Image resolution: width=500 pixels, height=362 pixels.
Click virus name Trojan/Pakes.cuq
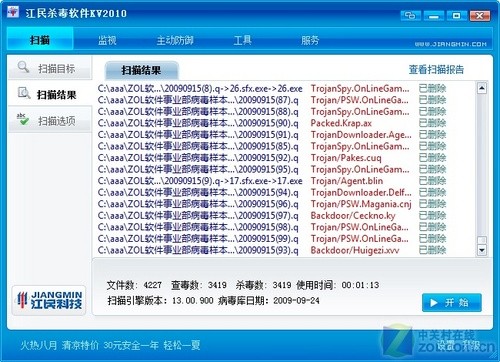[346, 158]
